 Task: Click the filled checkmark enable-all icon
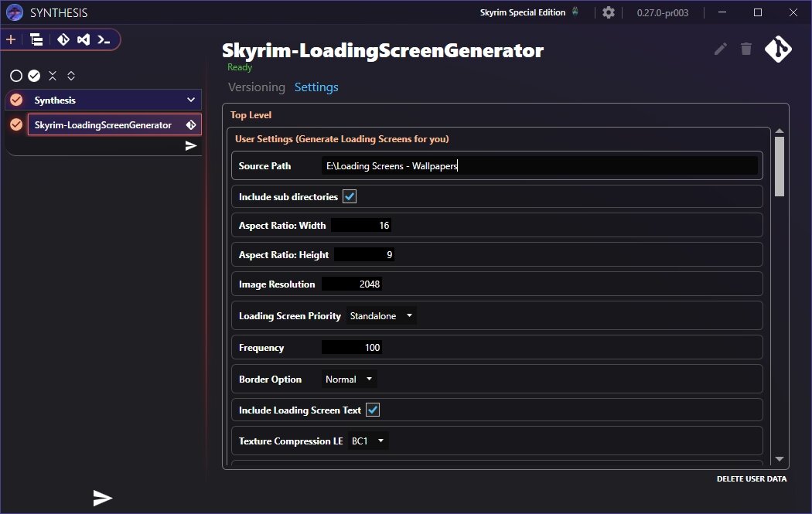point(34,76)
